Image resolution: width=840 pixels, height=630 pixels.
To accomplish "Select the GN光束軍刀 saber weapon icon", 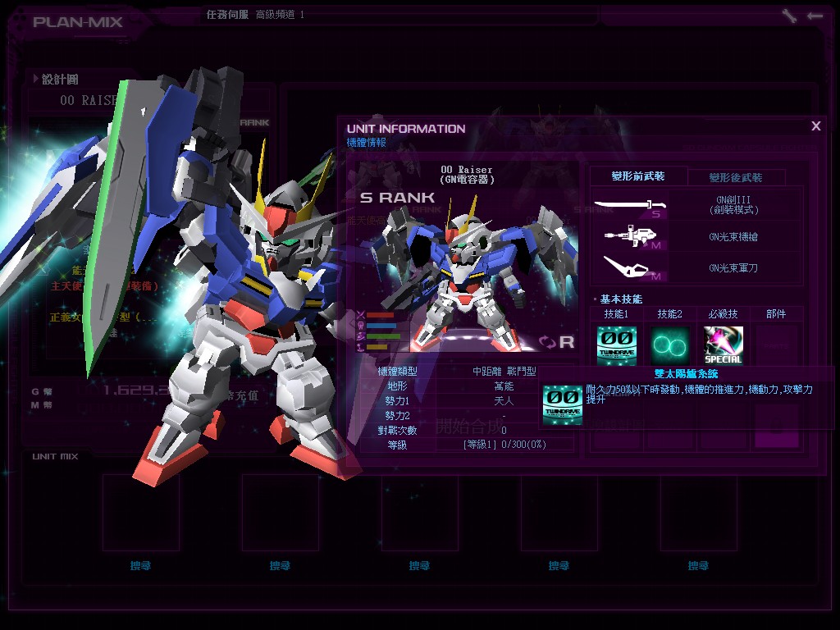I will pos(631,267).
